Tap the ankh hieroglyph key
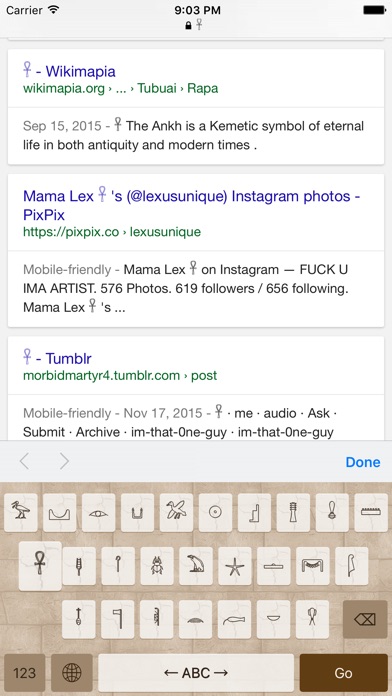392x696 pixels. (x=40, y=566)
